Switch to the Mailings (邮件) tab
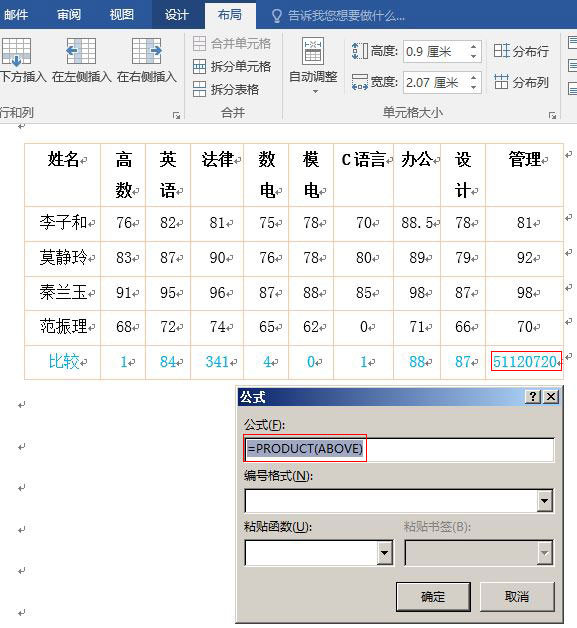 tap(16, 15)
